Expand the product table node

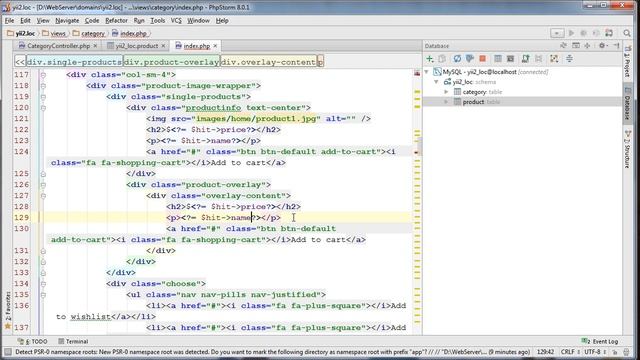point(446,102)
